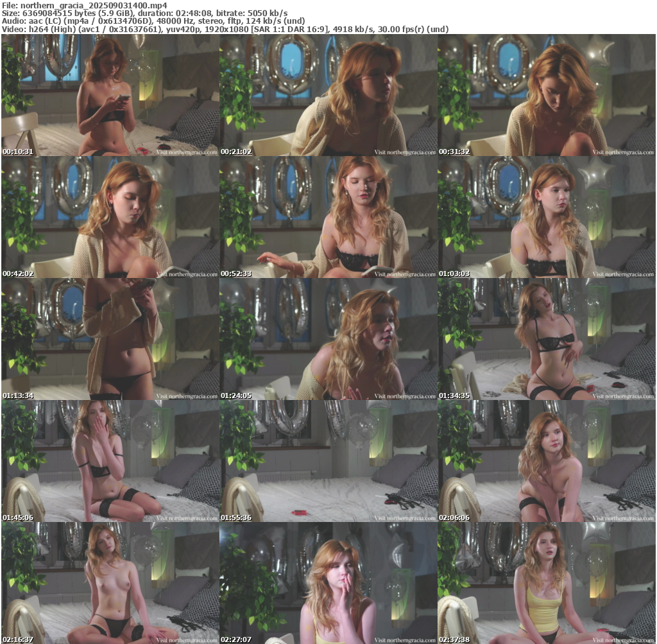Image resolution: width=657 pixels, height=644 pixels.
Task: Select the audio codec text aac (LC)
Action: tap(46, 21)
